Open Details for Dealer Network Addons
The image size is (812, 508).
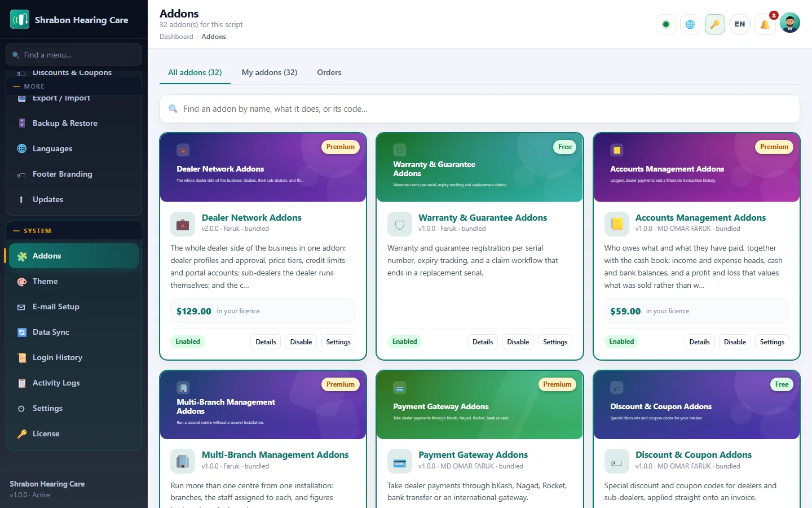point(266,342)
